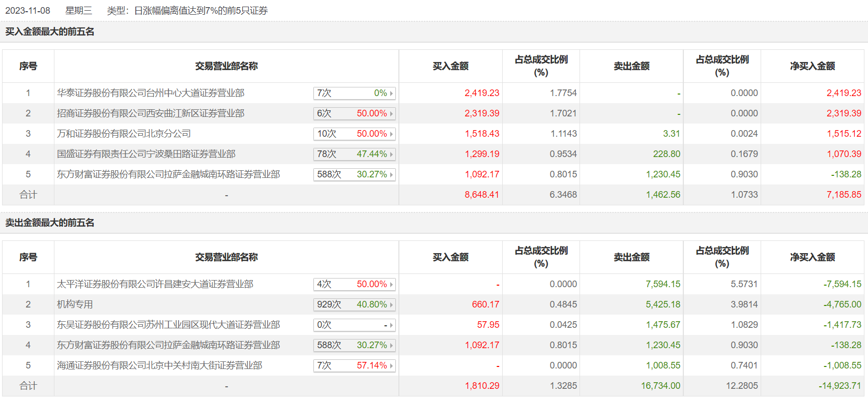This screenshot has height=400, width=868.
Task: Click the -14,923.71 total net buy
Action: (x=840, y=386)
